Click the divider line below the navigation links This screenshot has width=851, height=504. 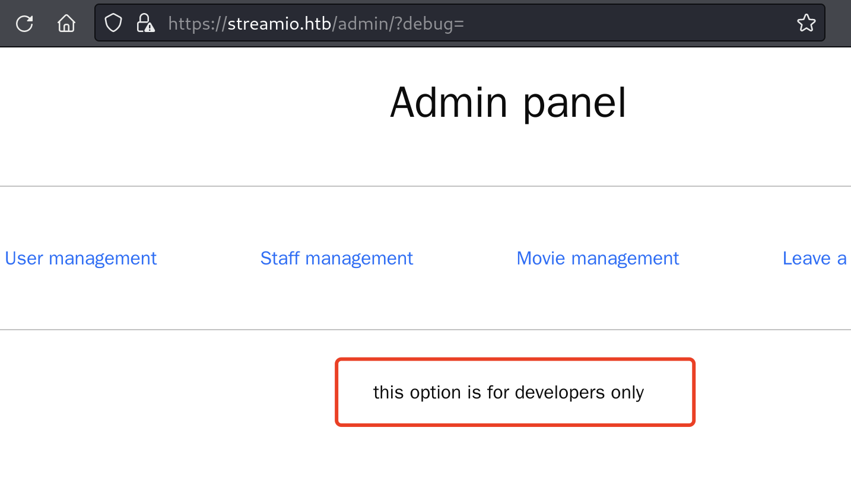425,329
